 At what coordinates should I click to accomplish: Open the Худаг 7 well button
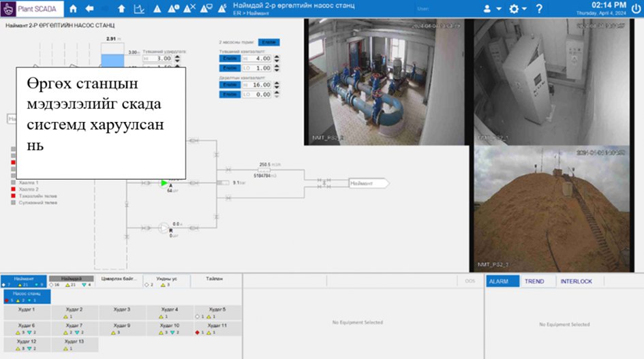click(x=74, y=328)
